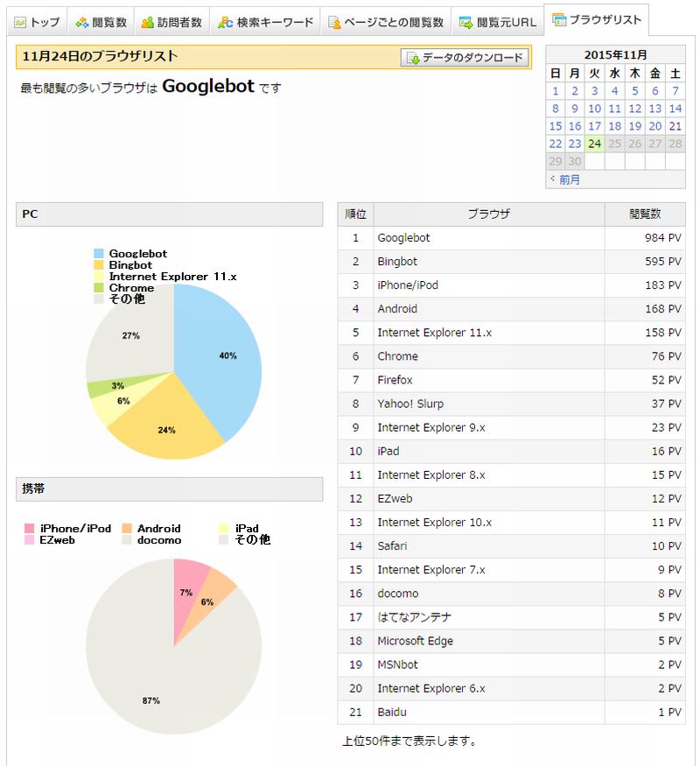Click the Android table row
The height and width of the screenshot is (766, 700).
click(x=511, y=309)
